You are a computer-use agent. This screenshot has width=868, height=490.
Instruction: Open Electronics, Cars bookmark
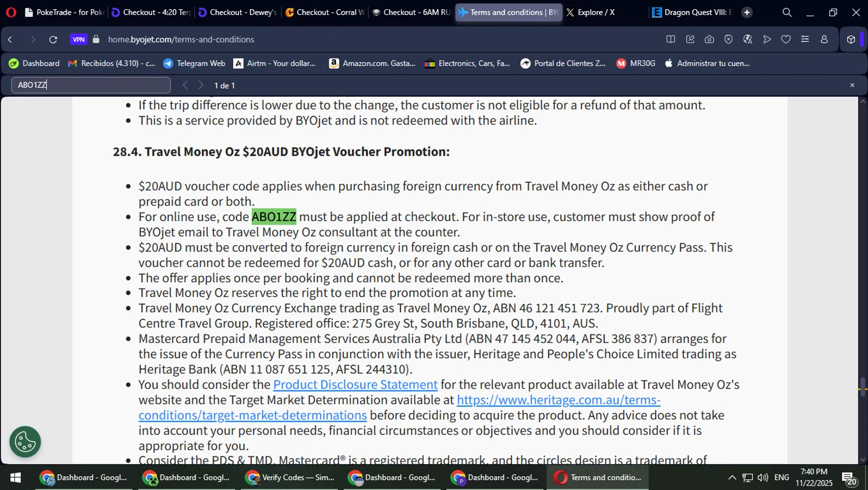tap(467, 63)
